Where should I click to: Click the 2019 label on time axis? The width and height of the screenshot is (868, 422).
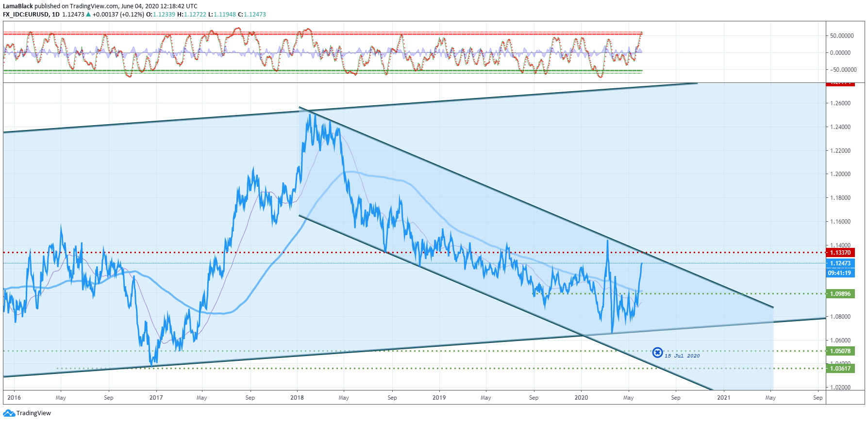pyautogui.click(x=439, y=398)
